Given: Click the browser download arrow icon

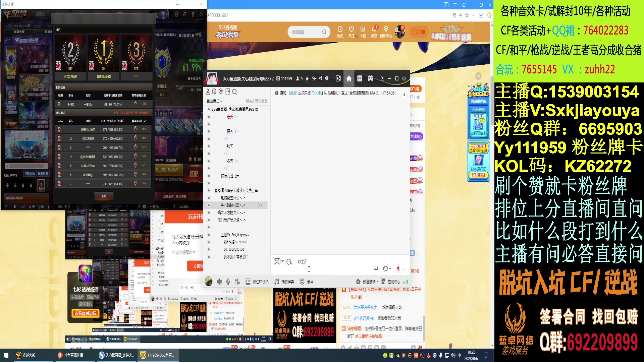Looking at the screenshot, I should pos(481,15).
